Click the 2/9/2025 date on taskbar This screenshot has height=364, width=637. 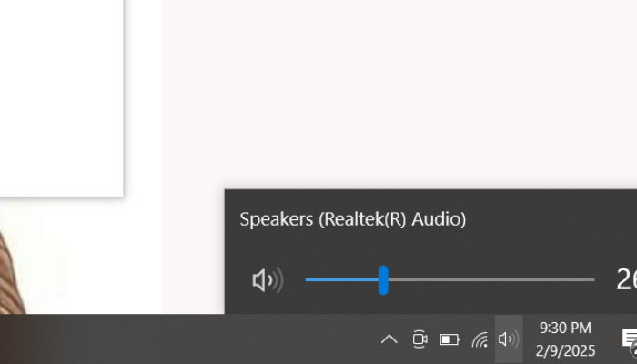(x=565, y=350)
